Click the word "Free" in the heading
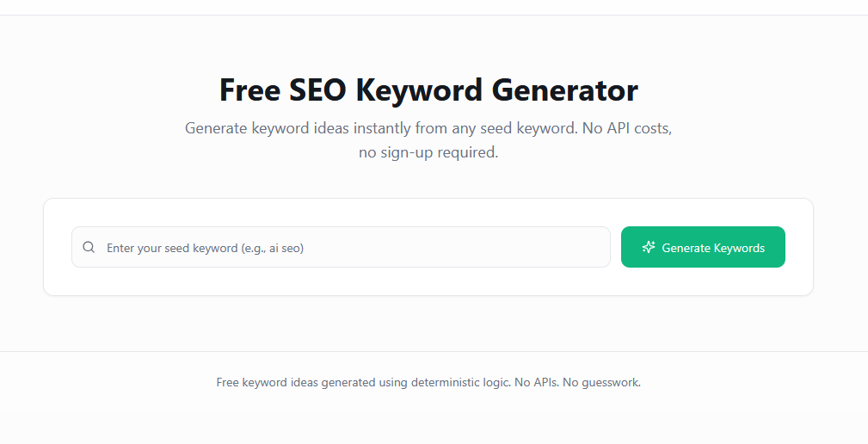Image resolution: width=868 pixels, height=444 pixels. coord(250,90)
